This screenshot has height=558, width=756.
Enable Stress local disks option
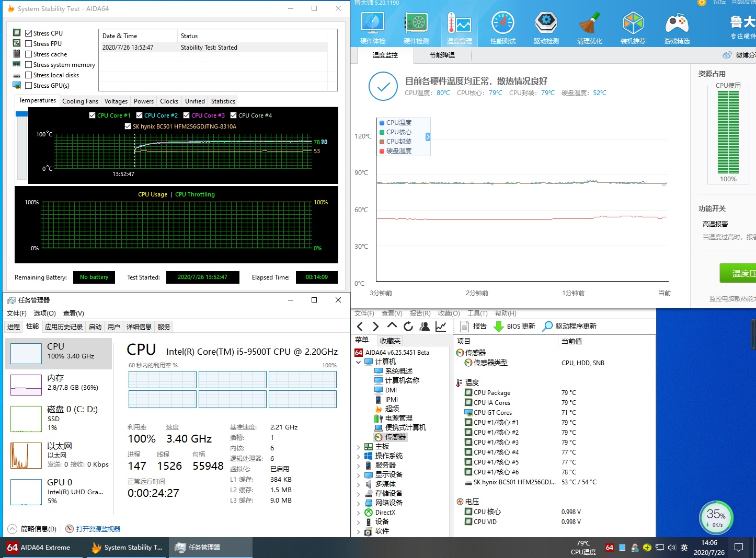(x=29, y=75)
